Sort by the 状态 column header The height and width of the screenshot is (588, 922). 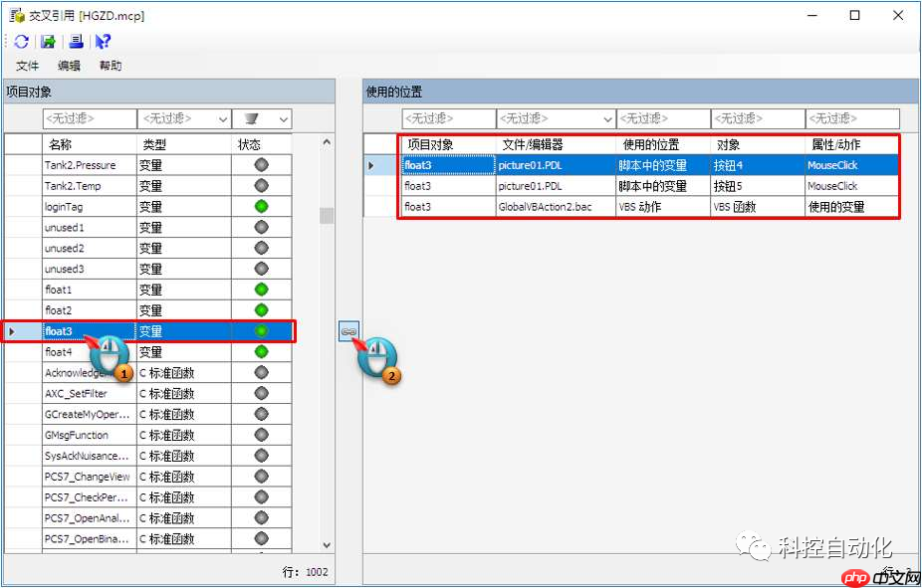pos(262,144)
